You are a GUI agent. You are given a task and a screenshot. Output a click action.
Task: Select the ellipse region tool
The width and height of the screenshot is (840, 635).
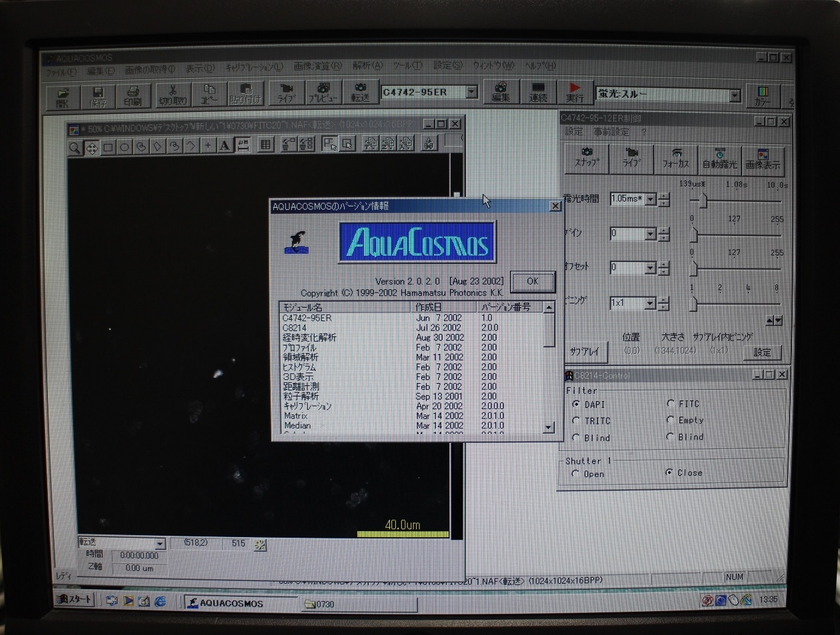[125, 147]
